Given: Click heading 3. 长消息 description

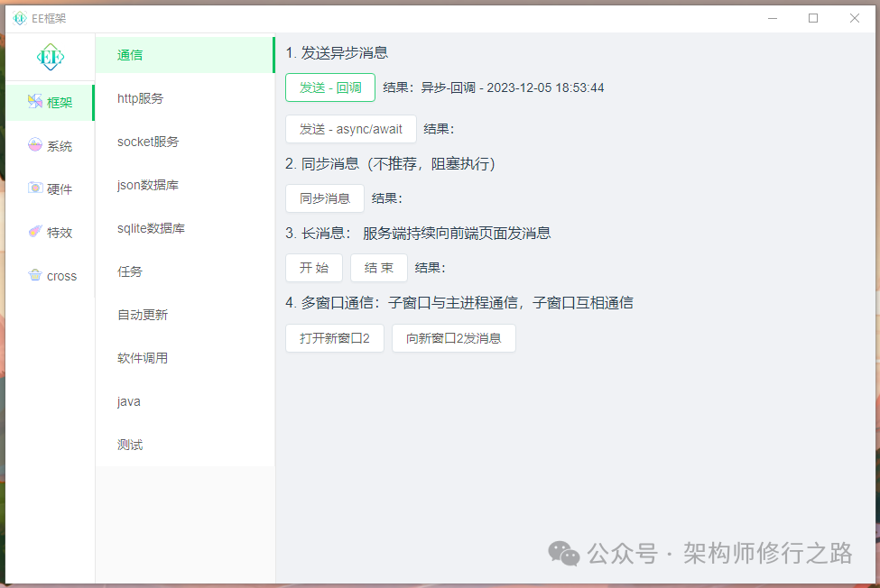Looking at the screenshot, I should (x=418, y=234).
